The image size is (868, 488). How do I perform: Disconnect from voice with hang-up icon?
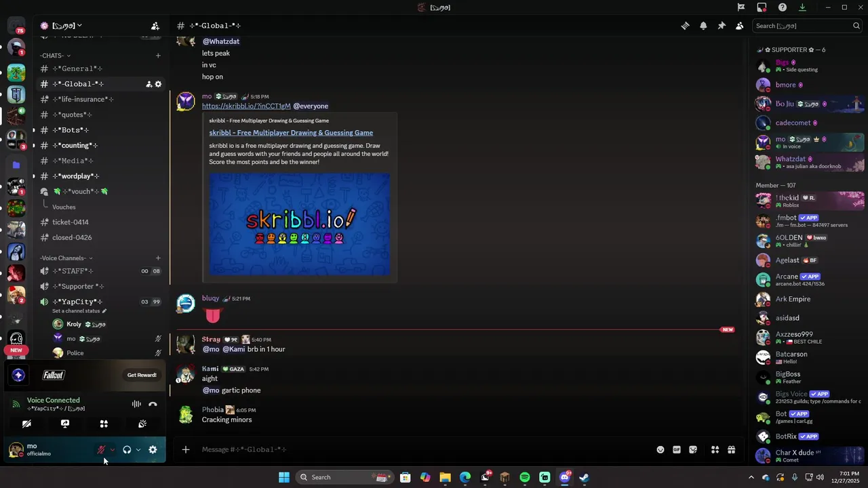point(153,404)
